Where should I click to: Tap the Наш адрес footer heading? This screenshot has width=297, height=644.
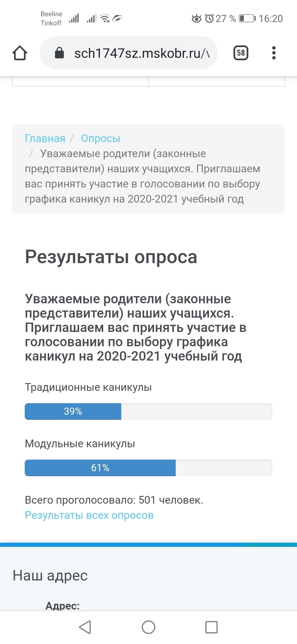pyautogui.click(x=50, y=576)
